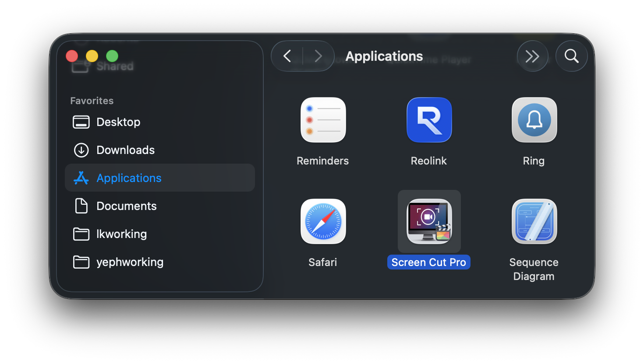
Task: Select the Reolink app icon
Action: [429, 120]
